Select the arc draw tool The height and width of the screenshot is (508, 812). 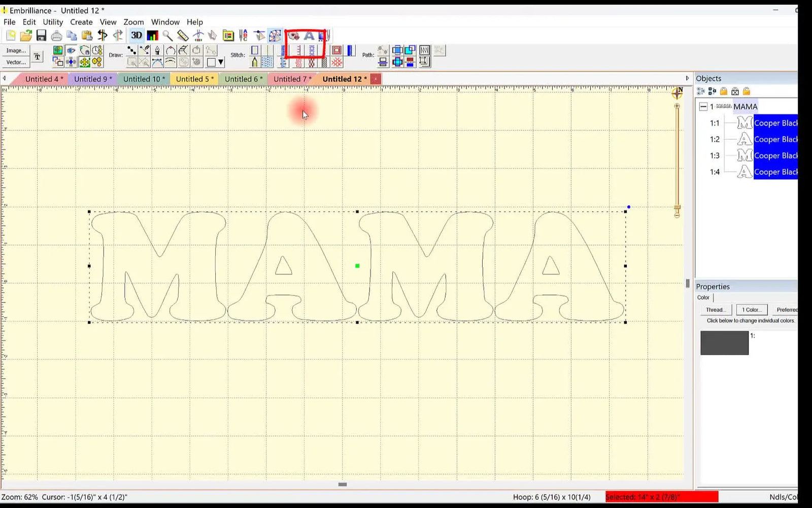click(x=171, y=50)
